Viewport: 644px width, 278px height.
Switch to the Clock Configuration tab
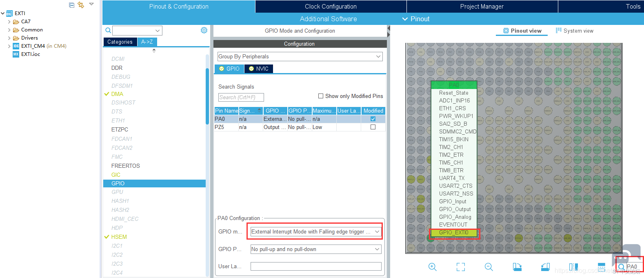point(331,7)
